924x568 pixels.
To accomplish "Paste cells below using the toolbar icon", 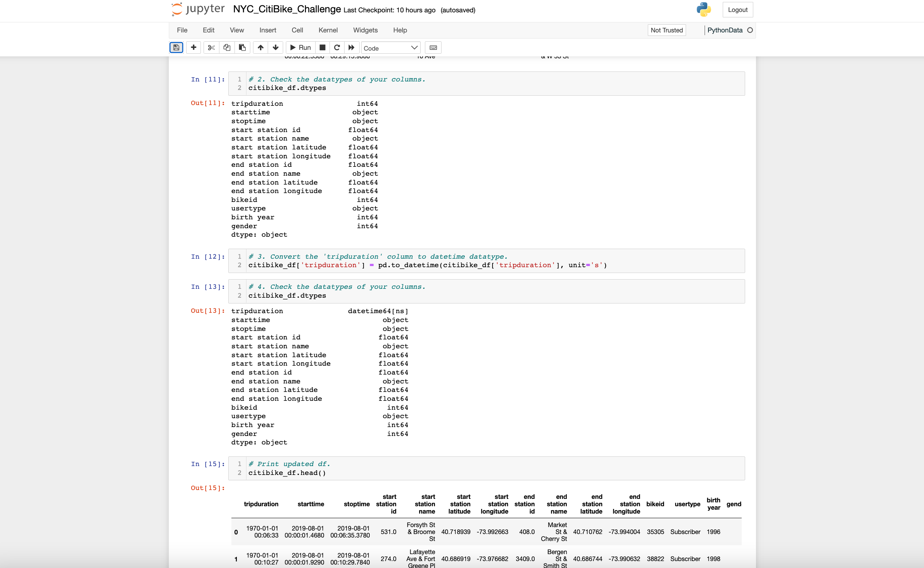I will 242,47.
